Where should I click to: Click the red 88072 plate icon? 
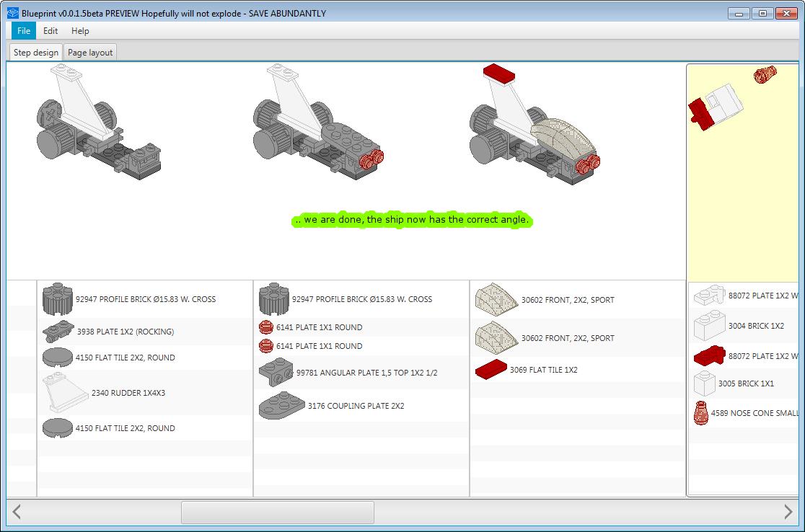(710, 355)
